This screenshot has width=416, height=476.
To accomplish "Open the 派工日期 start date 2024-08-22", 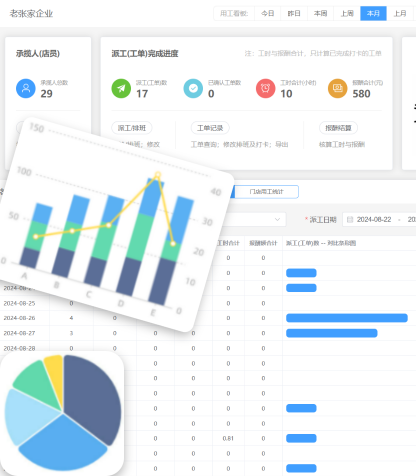I will (x=374, y=219).
